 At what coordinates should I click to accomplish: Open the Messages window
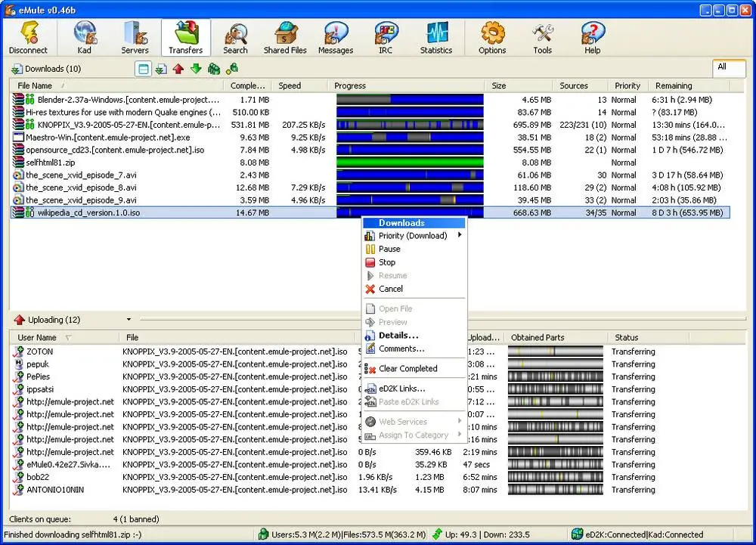coord(336,38)
